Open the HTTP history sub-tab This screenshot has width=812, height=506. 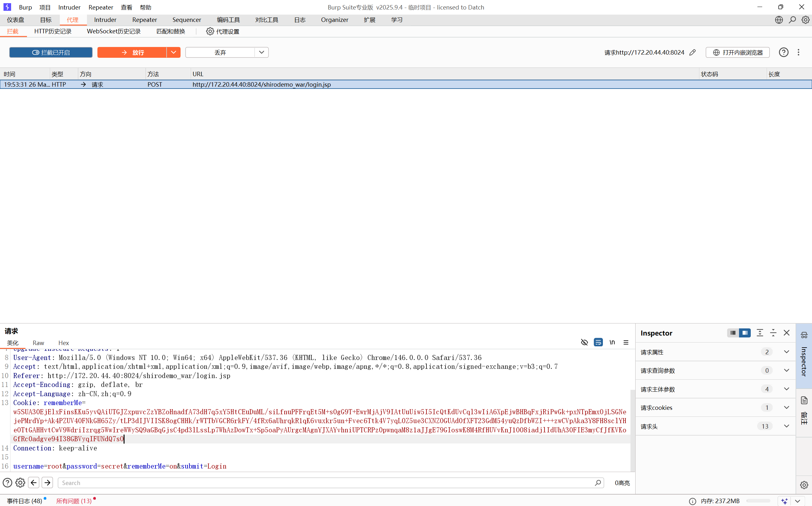53,31
